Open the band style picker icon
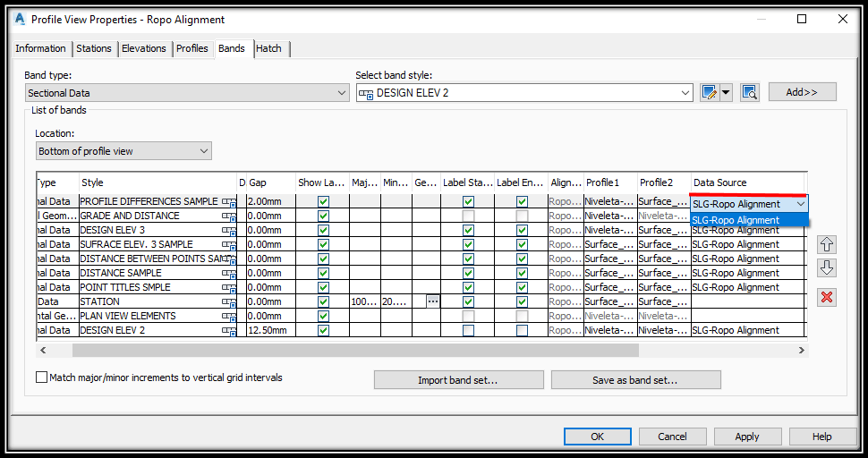Image resolution: width=868 pixels, height=458 pixels. [749, 92]
